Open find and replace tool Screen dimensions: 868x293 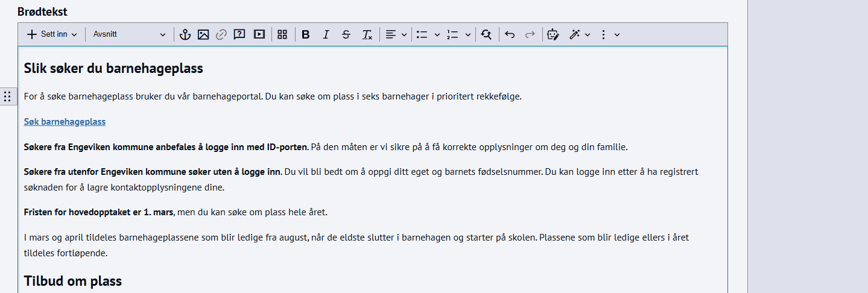click(486, 34)
